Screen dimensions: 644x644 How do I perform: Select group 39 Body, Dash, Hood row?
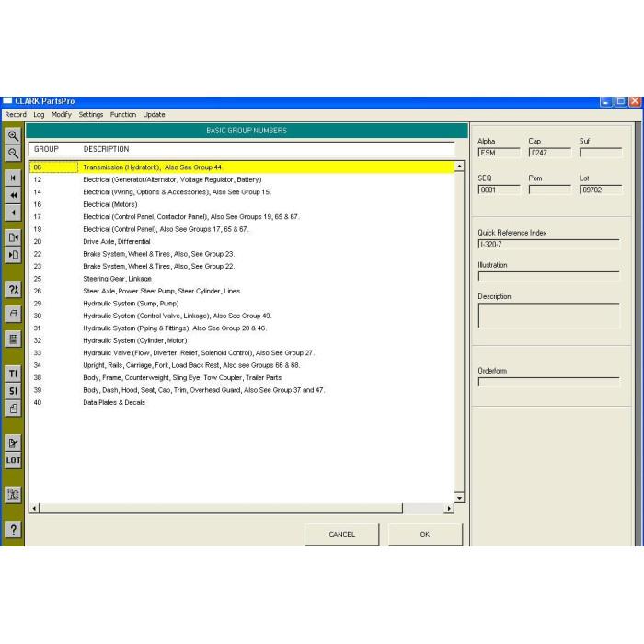click(x=242, y=390)
